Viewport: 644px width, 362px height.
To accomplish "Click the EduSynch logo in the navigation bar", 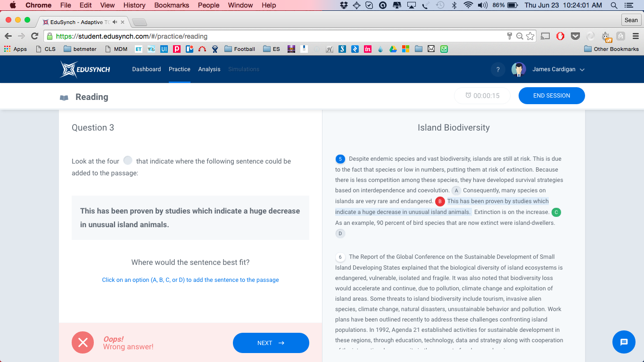I will click(x=85, y=69).
